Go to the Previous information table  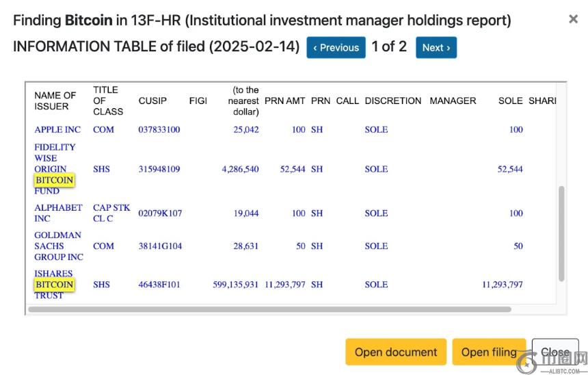pyautogui.click(x=336, y=48)
